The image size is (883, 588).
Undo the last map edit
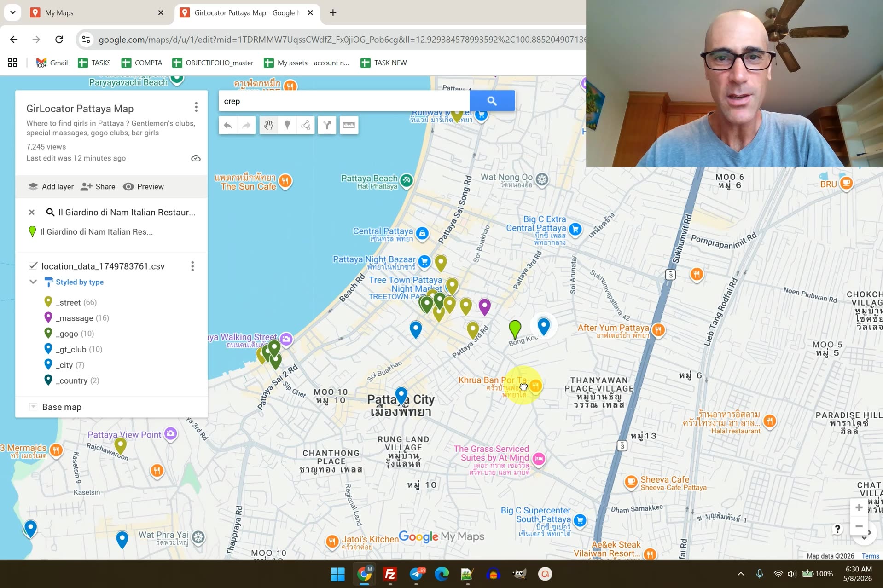point(228,125)
